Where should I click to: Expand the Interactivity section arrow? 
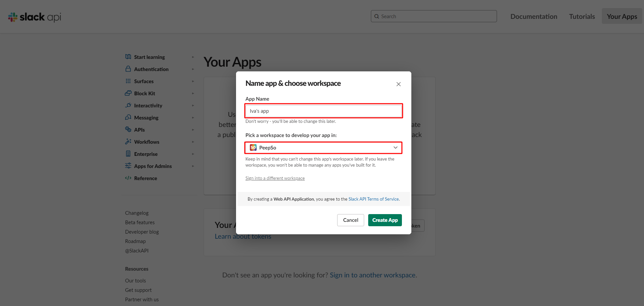[193, 105]
